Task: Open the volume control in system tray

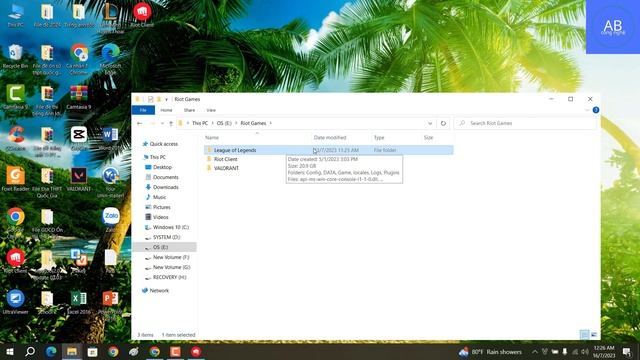Action: [x=585, y=352]
